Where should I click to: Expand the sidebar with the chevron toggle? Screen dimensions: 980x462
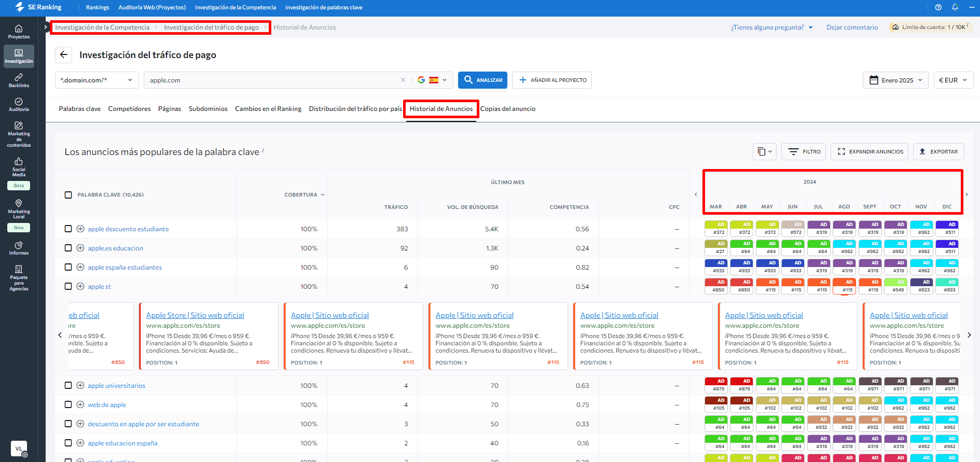coord(46,27)
